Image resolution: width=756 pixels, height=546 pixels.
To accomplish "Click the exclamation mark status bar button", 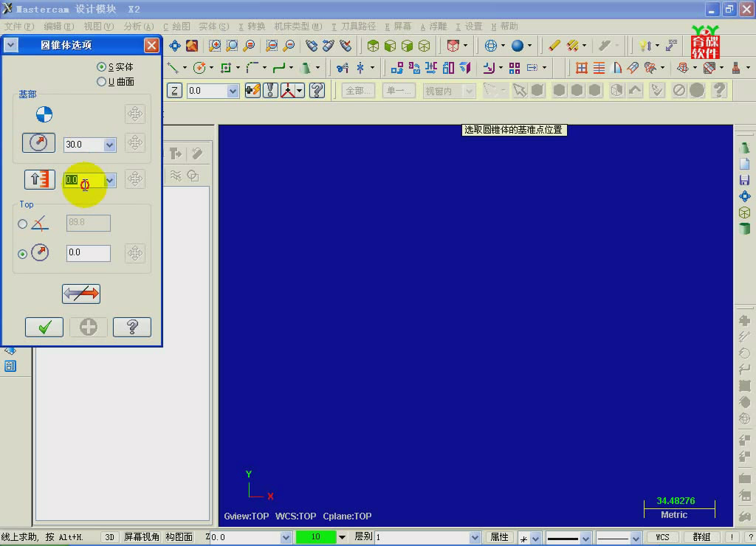I will [x=732, y=537].
